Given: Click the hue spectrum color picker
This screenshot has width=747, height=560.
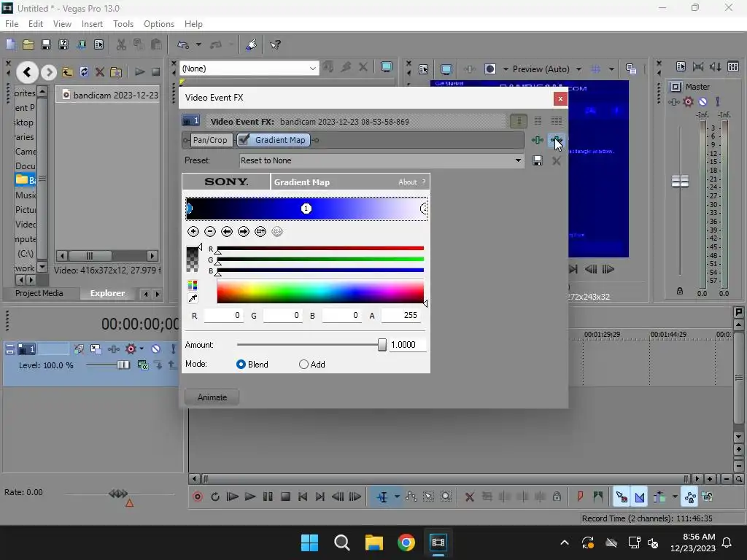Looking at the screenshot, I should point(320,292).
